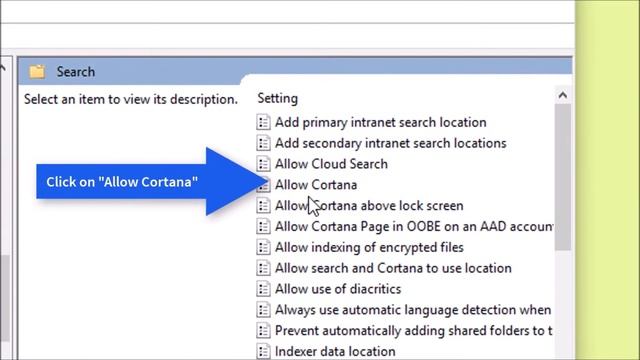Click the policy icon beside Add secondary intranet search locations
This screenshot has width=640, height=360.
click(x=263, y=143)
